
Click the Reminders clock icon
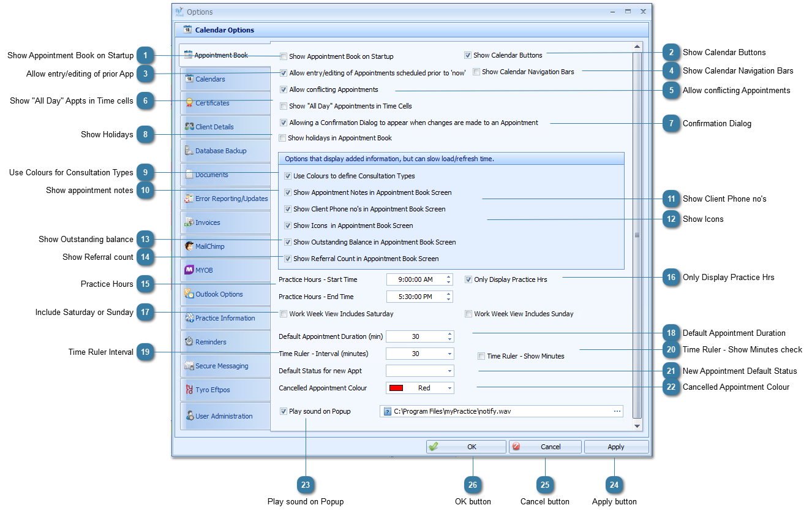(x=189, y=341)
